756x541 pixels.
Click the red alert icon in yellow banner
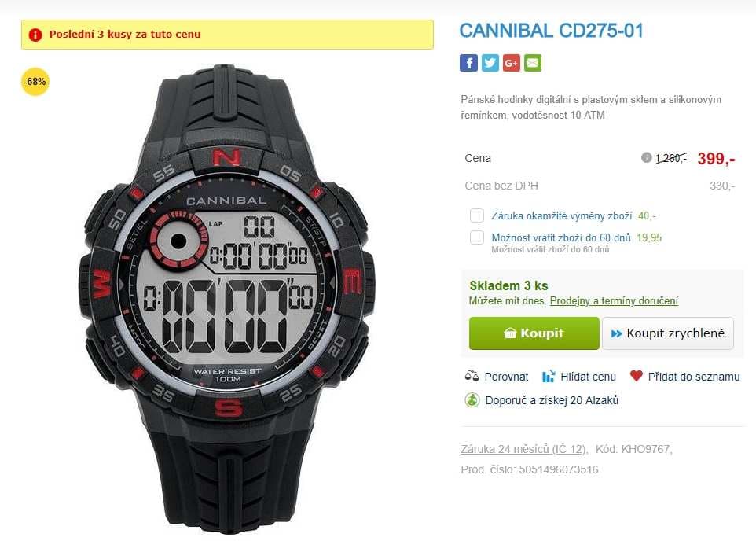pos(35,35)
